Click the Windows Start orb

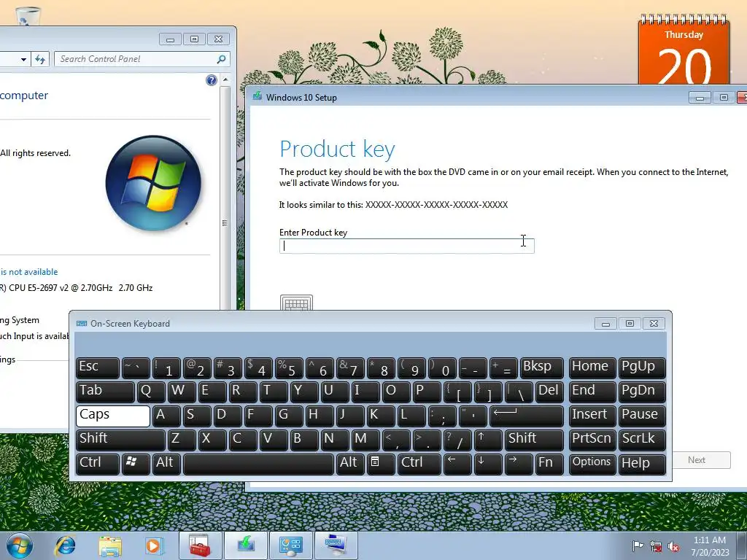20,545
